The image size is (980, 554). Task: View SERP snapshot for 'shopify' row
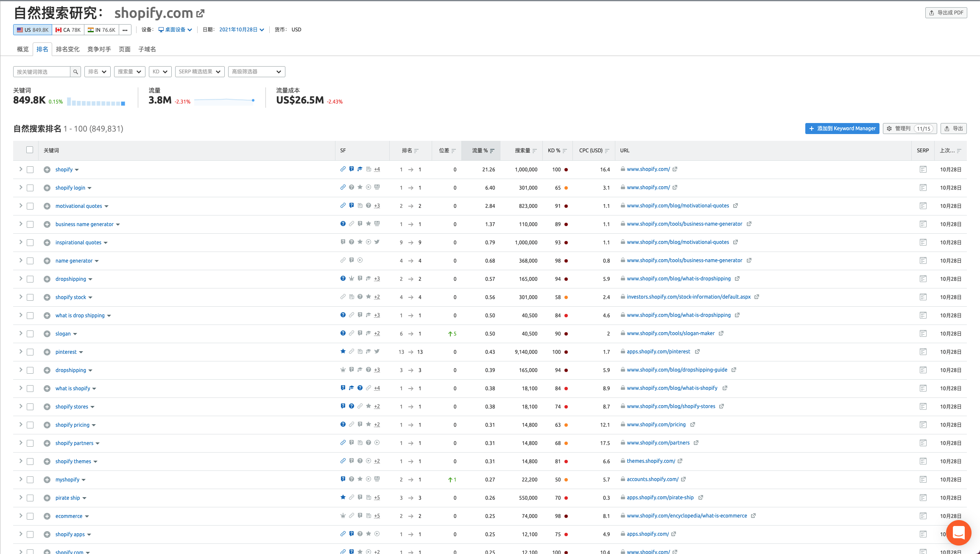click(923, 169)
